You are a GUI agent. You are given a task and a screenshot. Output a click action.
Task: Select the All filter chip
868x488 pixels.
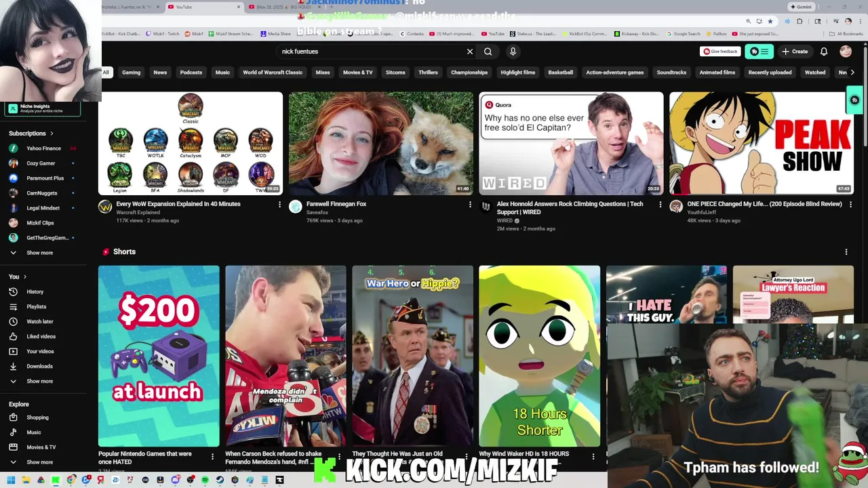click(106, 73)
